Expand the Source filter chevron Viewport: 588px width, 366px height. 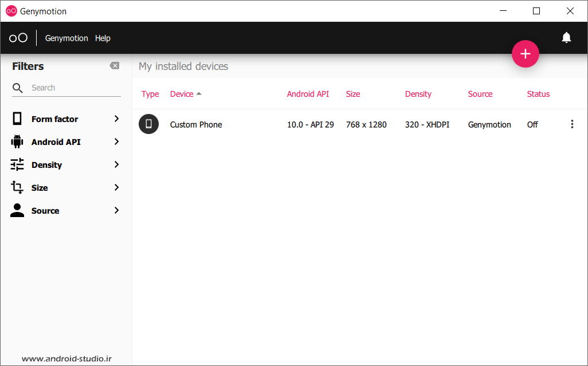(x=116, y=210)
